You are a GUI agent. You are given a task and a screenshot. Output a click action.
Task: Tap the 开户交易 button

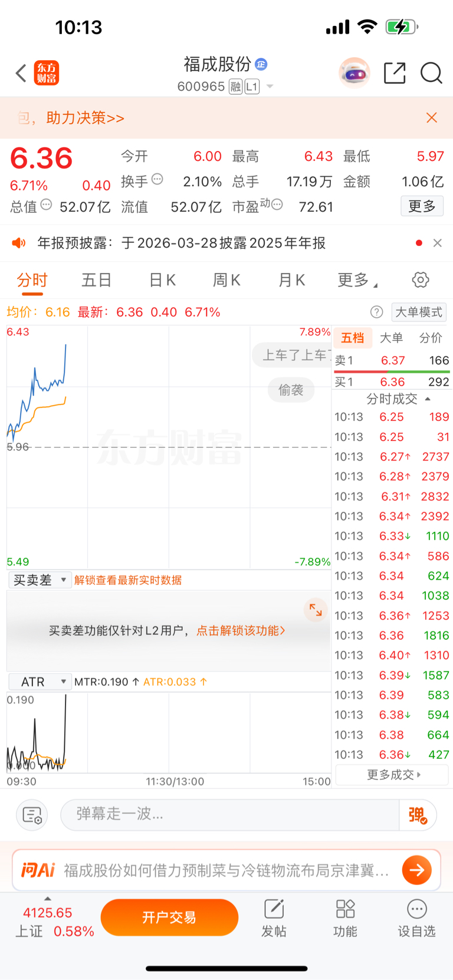click(169, 917)
